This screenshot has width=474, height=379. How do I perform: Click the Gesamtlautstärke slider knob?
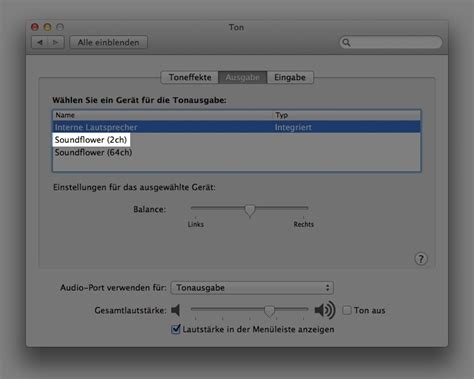tap(269, 311)
